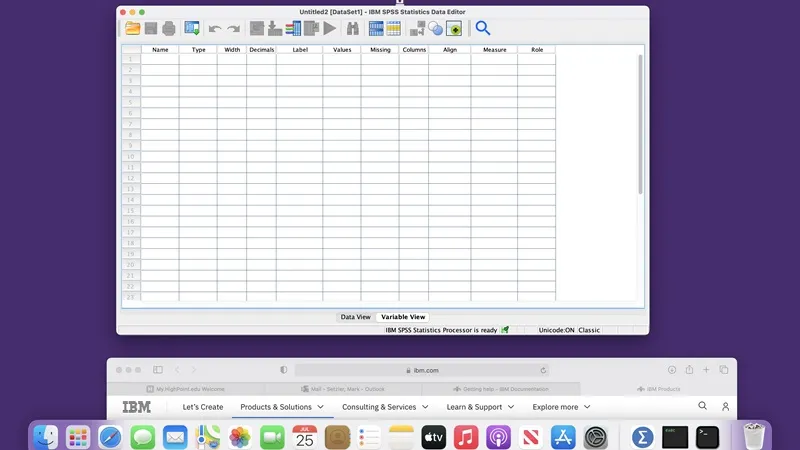Open Finder from the Dock
This screenshot has height=450, width=800.
[x=45, y=437]
